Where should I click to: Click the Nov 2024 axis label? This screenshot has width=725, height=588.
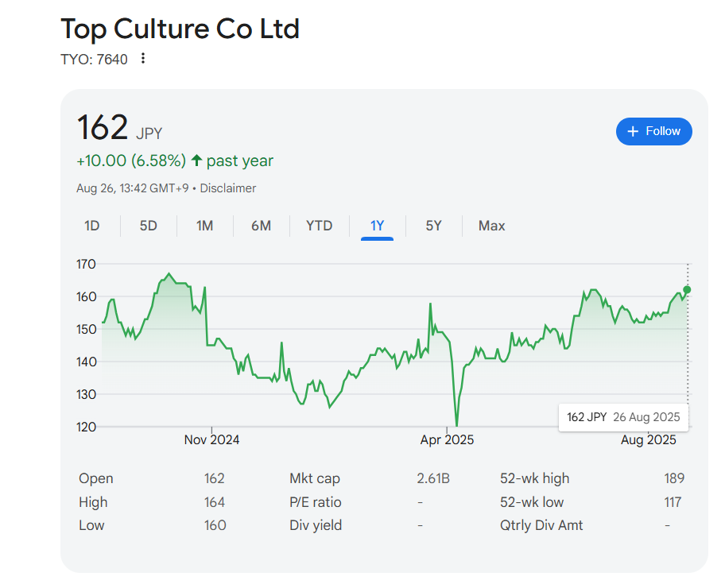click(x=211, y=439)
